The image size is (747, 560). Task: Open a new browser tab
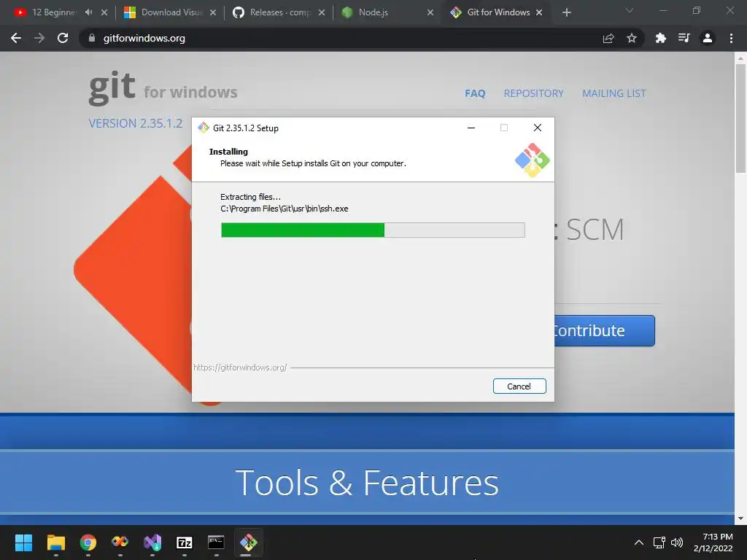(566, 12)
